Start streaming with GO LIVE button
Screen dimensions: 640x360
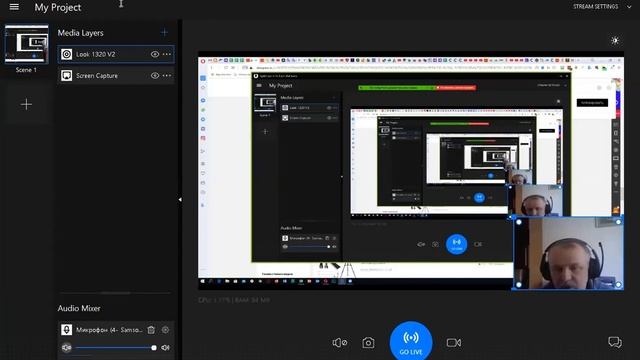[411, 341]
